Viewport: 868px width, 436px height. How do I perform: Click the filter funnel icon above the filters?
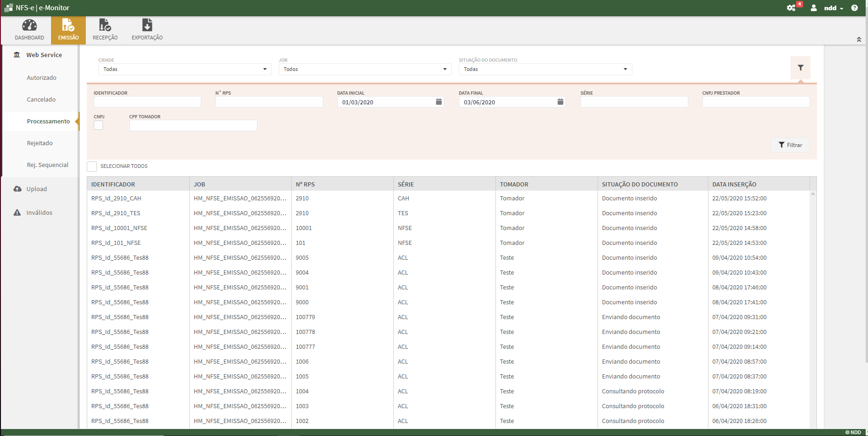[800, 67]
